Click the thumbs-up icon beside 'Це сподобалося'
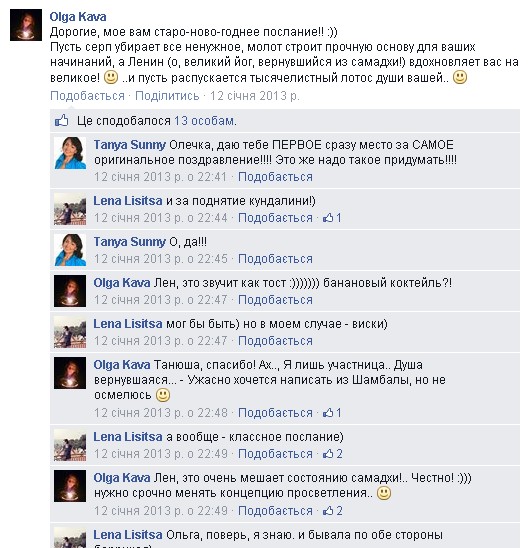The height and width of the screenshot is (548, 531). 62,121
